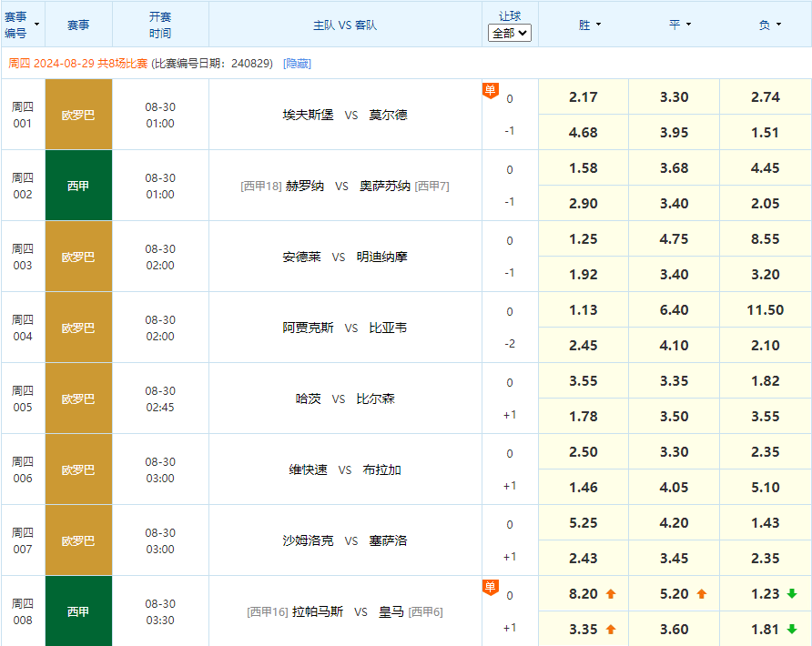Click the up arrow beside odds 8.20
The image size is (812, 646).
611,594
